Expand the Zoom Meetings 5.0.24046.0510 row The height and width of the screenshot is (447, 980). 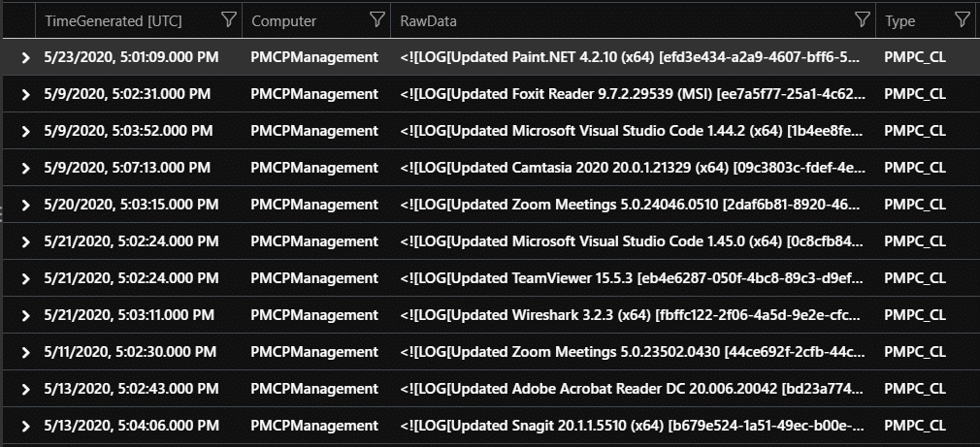(x=25, y=205)
